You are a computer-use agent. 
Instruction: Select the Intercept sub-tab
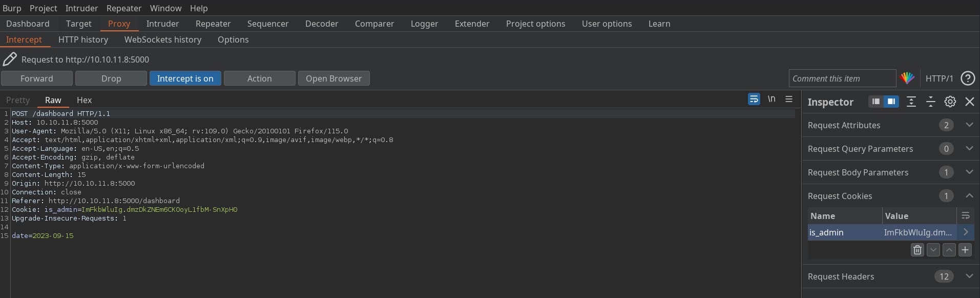click(24, 39)
